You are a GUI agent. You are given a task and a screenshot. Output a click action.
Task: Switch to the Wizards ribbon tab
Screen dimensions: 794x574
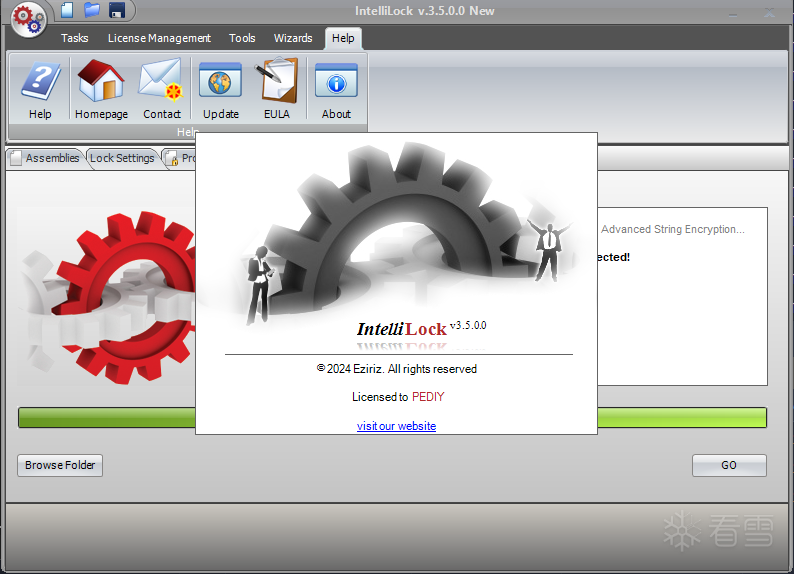(293, 38)
